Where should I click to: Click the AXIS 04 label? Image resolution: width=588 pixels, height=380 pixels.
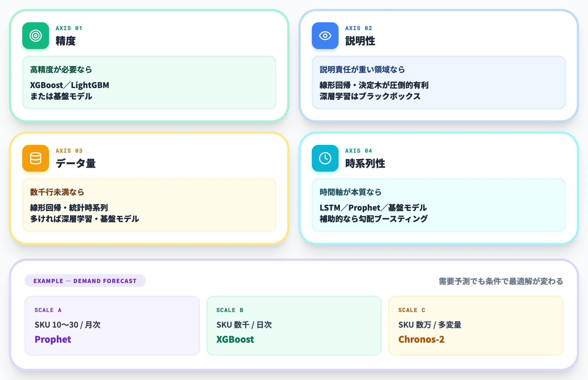pos(359,151)
